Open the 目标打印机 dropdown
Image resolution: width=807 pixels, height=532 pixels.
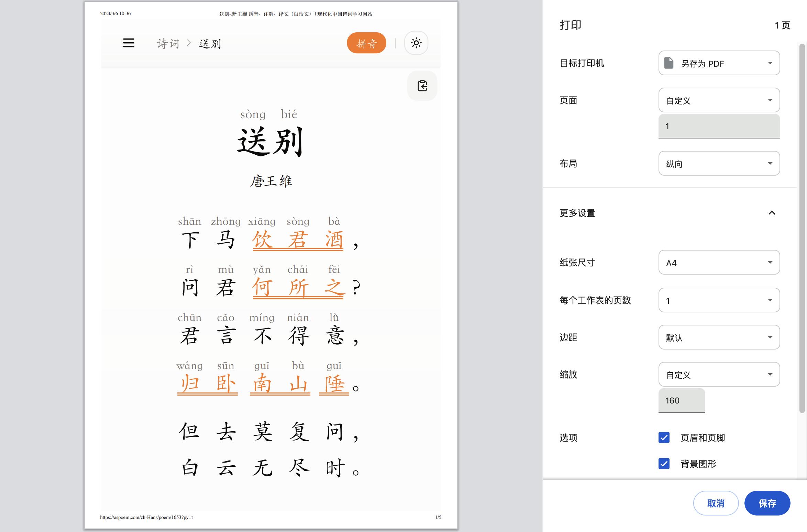pos(719,63)
